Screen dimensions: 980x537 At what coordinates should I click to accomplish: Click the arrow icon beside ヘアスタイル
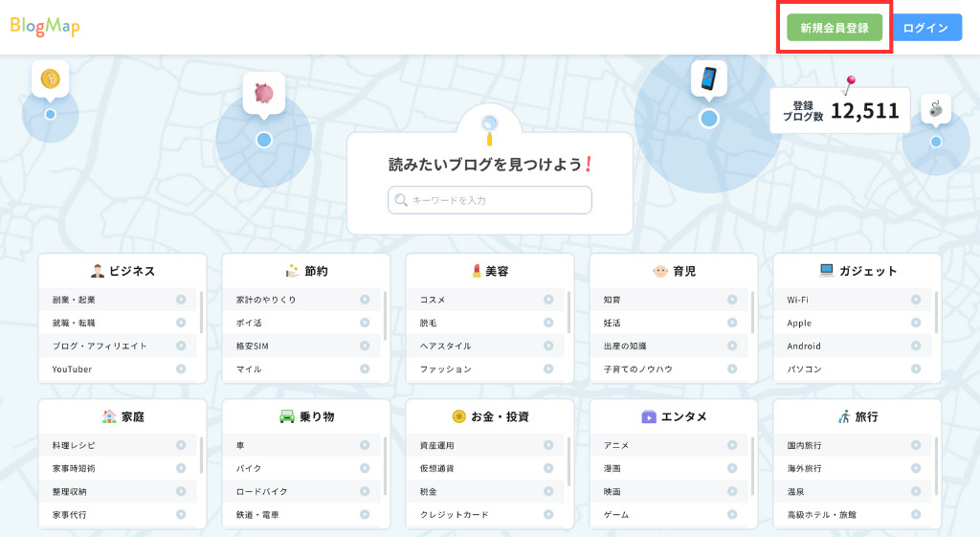(x=548, y=346)
